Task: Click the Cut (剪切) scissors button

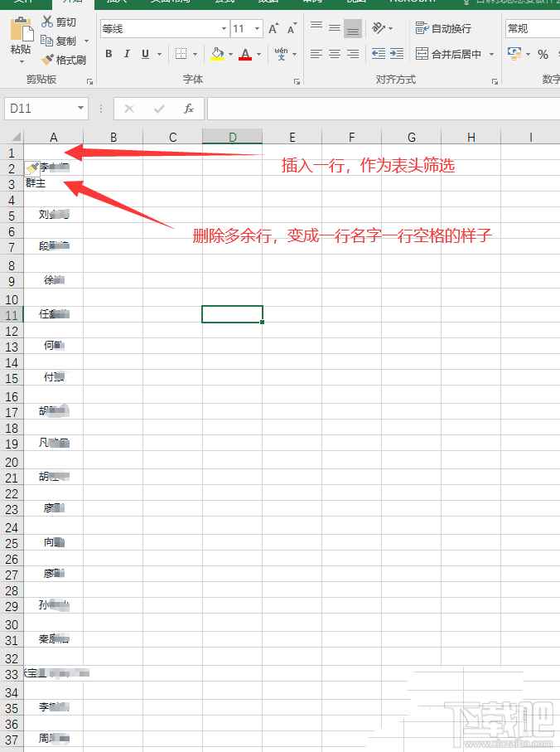Action: tap(59, 22)
